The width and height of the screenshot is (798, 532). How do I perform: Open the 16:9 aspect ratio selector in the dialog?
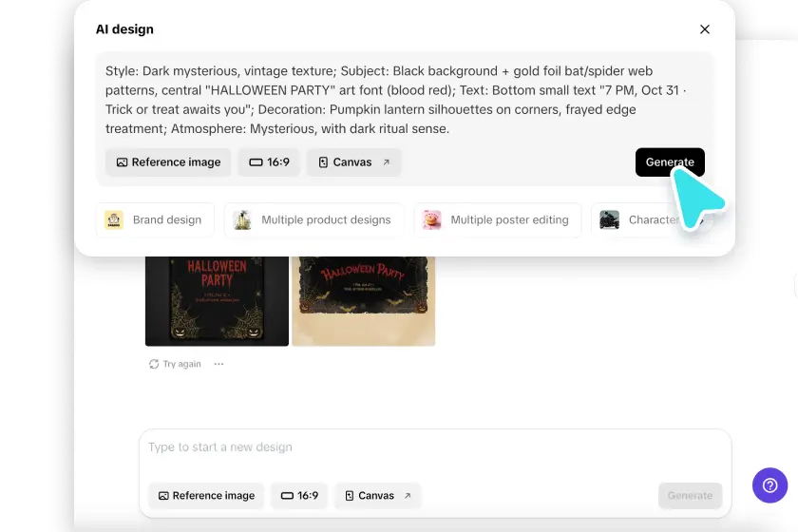pos(269,162)
